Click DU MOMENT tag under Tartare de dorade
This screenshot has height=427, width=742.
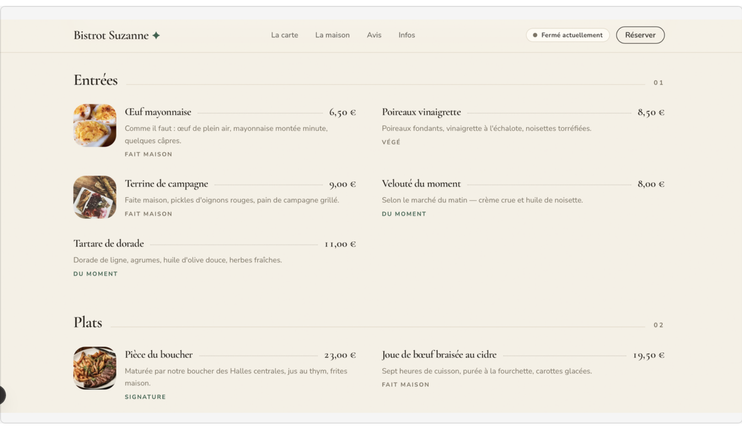(x=95, y=274)
